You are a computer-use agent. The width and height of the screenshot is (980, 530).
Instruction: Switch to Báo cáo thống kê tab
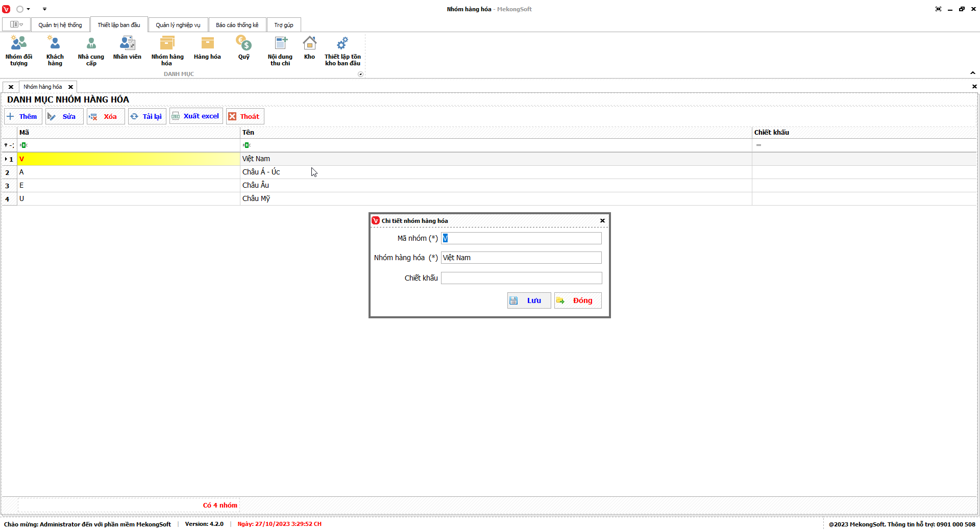click(x=237, y=25)
